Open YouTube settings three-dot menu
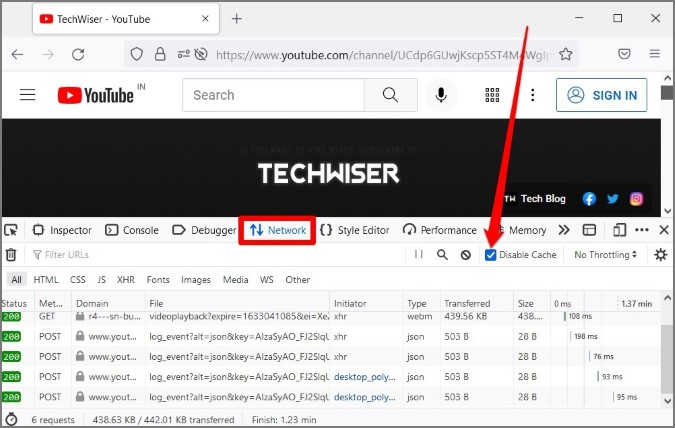The image size is (675, 428). (533, 95)
